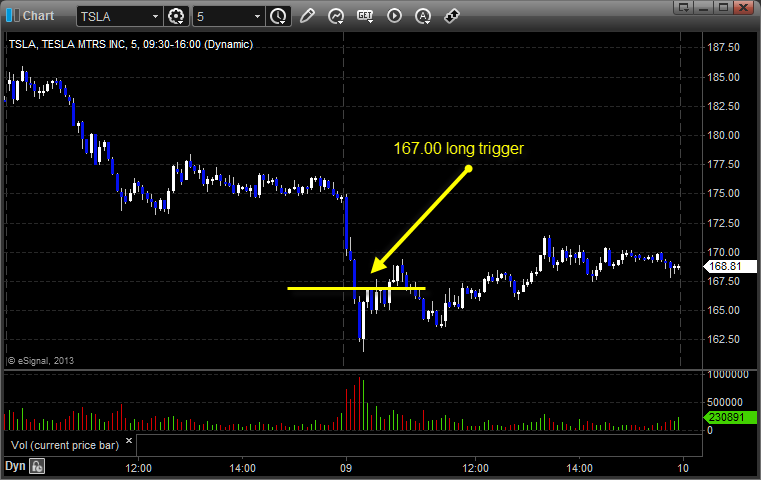Minimize the Chart window

click(704, 7)
